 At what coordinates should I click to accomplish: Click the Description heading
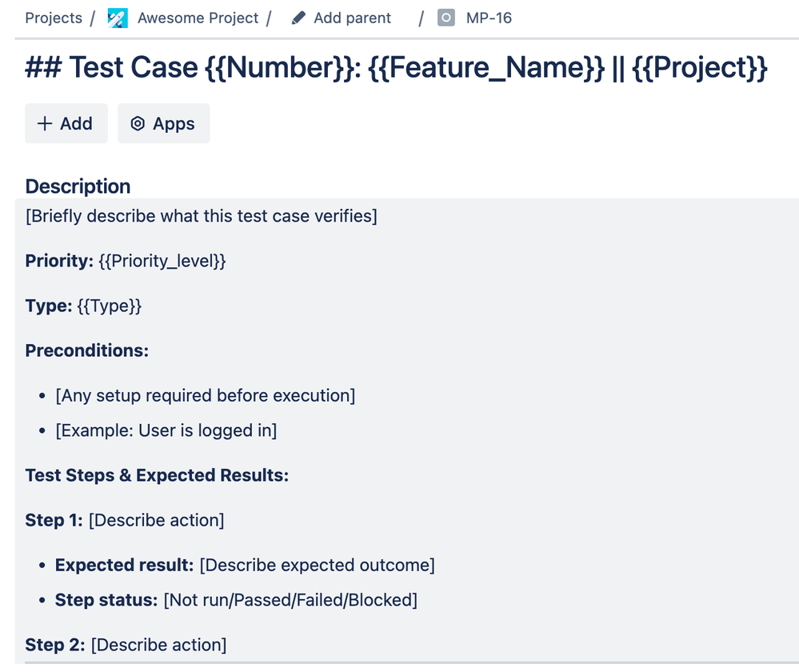tap(78, 186)
